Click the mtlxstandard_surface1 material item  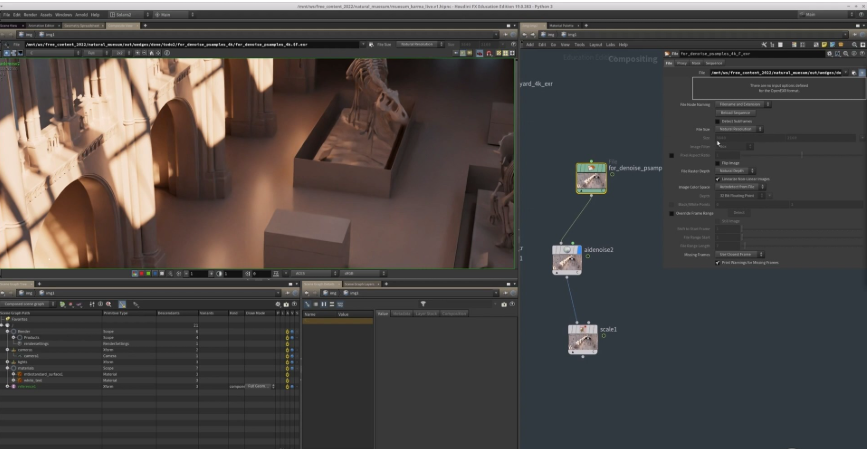[x=45, y=373]
